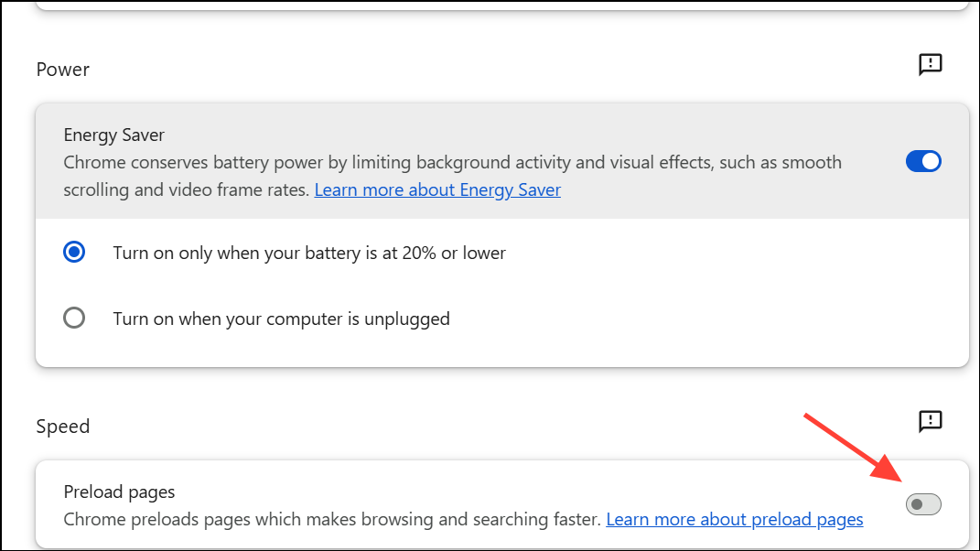Click the "Chrome conserves battery power" description
The width and height of the screenshot is (980, 551).
click(x=452, y=163)
